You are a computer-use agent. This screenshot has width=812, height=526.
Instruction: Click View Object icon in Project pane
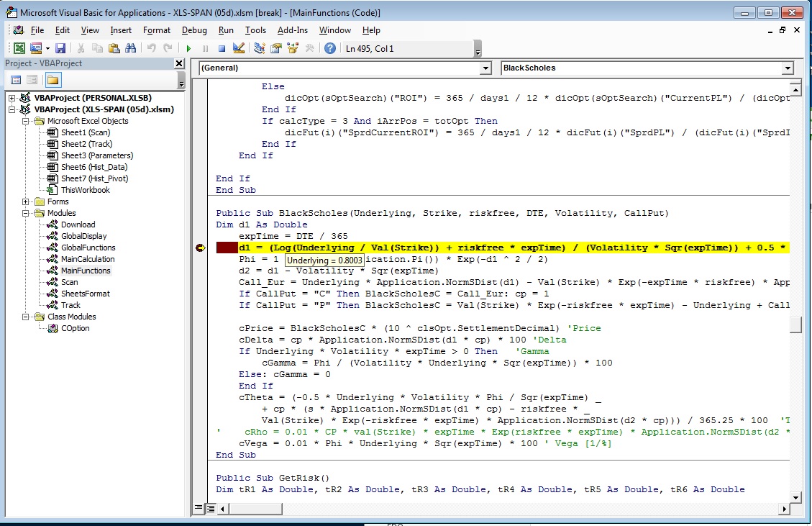coord(32,80)
